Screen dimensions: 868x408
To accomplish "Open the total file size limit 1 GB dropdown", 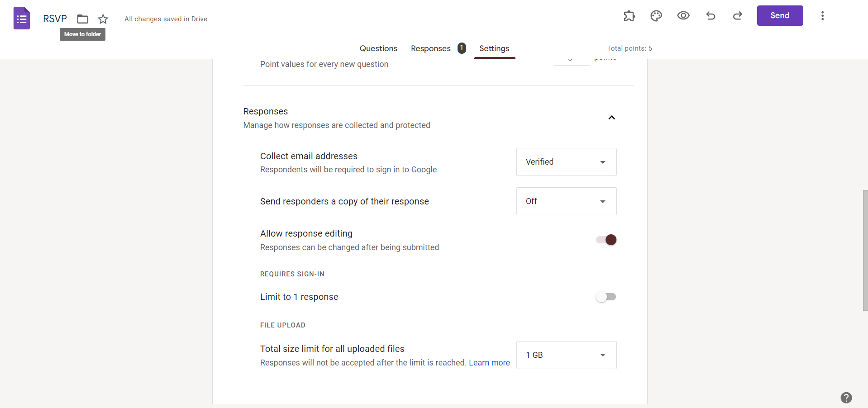I will point(566,355).
